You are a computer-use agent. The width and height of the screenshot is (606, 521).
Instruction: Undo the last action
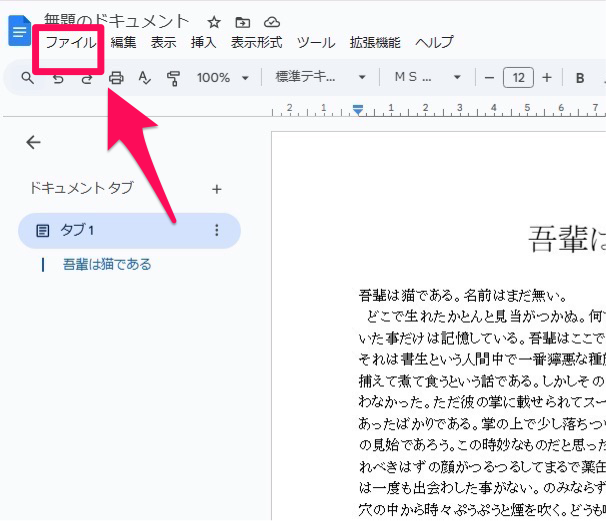point(58,77)
